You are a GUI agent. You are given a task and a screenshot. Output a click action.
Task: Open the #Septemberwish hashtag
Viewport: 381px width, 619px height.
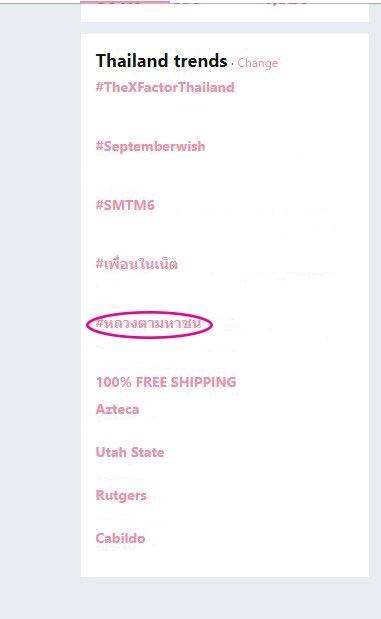[150, 146]
